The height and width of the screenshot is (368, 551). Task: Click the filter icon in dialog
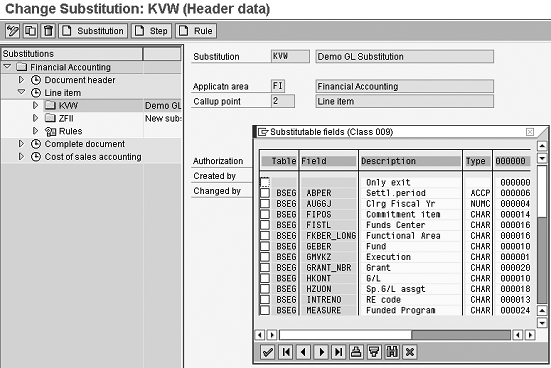click(x=374, y=352)
